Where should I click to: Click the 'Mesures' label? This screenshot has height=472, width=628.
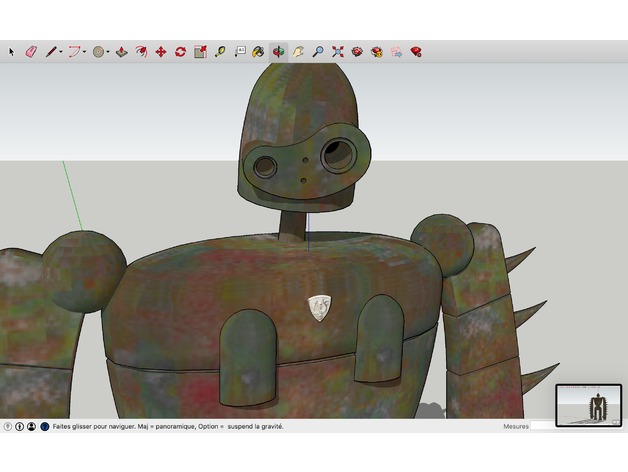click(516, 427)
